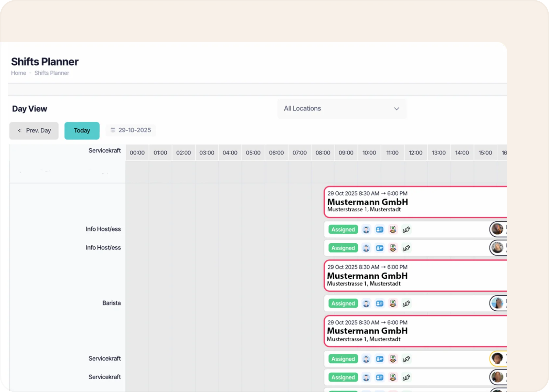Select the 00:00 hour column header
The width and height of the screenshot is (549, 392).
point(137,153)
